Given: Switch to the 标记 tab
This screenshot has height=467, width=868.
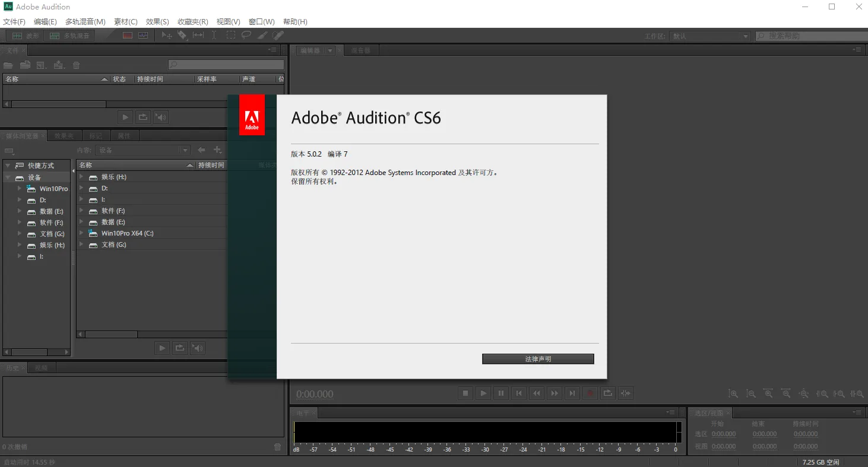Looking at the screenshot, I should coord(96,135).
